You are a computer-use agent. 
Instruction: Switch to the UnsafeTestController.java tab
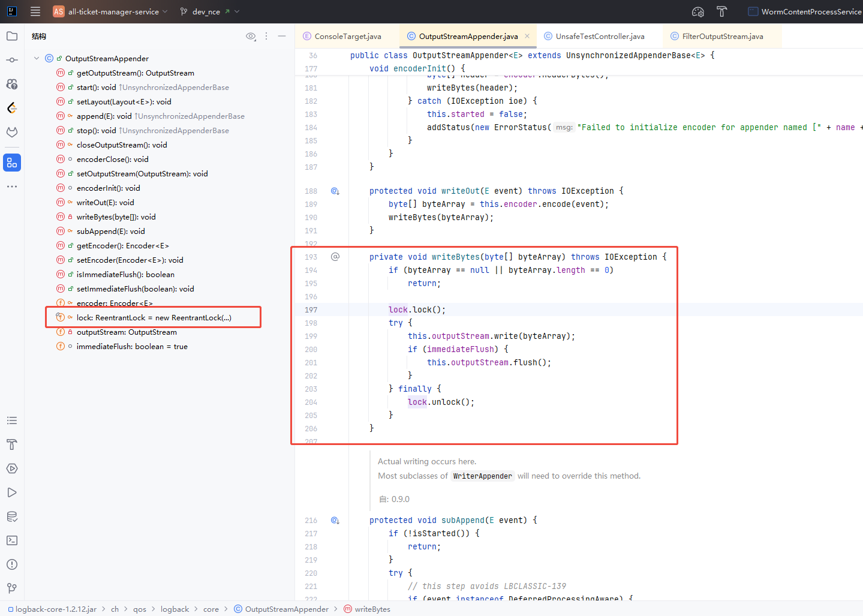click(600, 37)
